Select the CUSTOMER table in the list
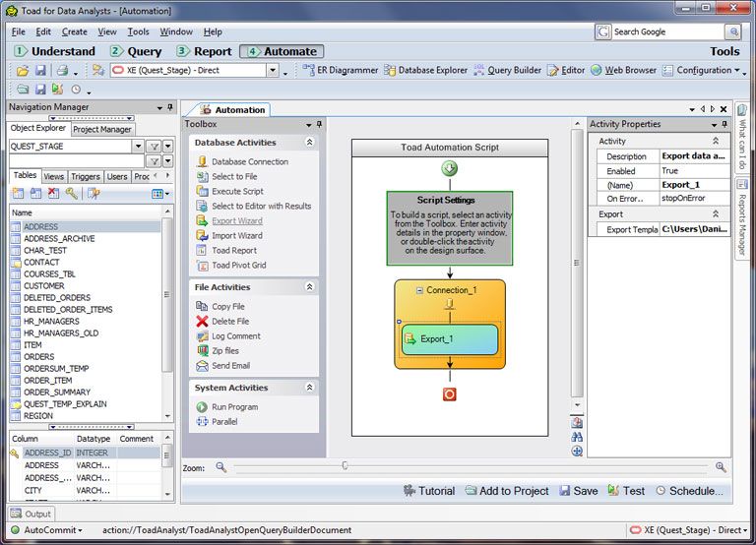756x545 pixels. (x=44, y=285)
